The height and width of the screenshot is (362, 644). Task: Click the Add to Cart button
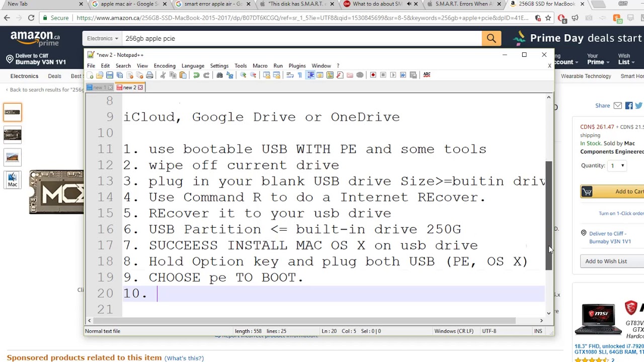[612, 192]
